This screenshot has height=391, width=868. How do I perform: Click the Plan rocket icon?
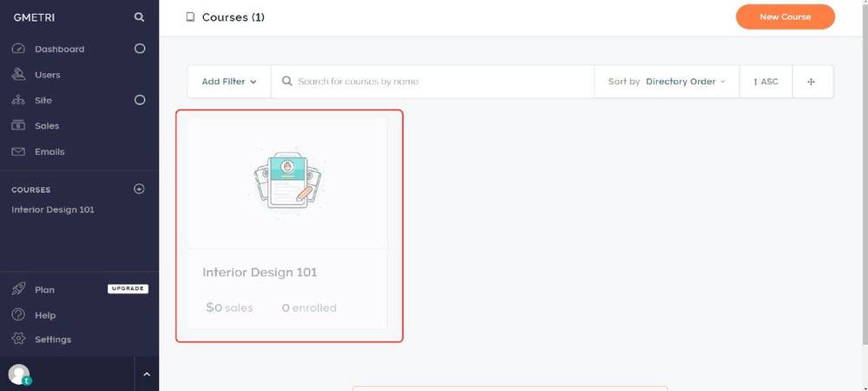pyautogui.click(x=18, y=289)
